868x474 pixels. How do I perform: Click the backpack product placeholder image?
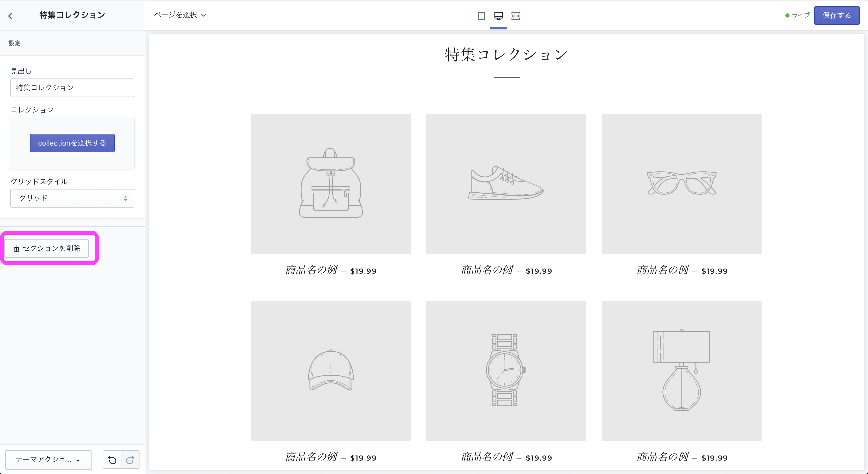click(x=331, y=184)
